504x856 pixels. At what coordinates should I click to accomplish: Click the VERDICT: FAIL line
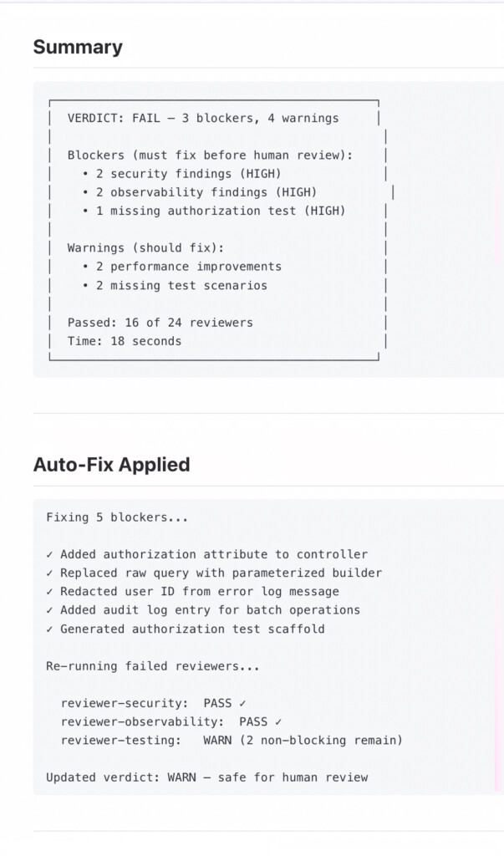203,119
